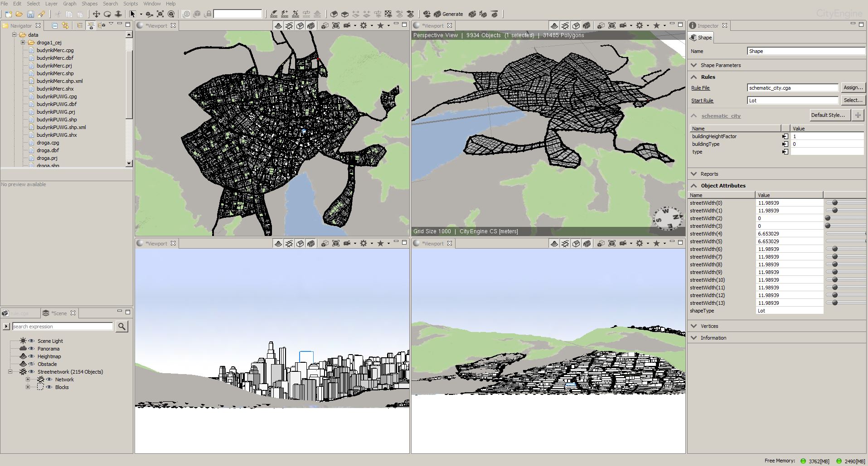Viewport: 868px width, 466px height.
Task: Expand the Information section
Action: tap(694, 338)
